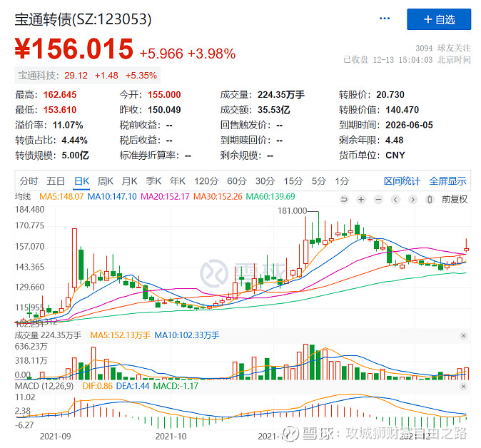Click the 2021-09 date axis label
The image size is (481, 448).
pos(55,437)
